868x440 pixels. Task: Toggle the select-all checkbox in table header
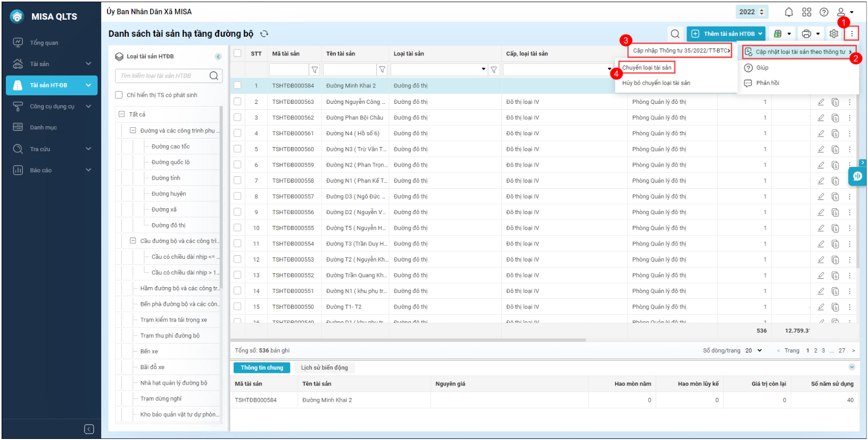click(x=237, y=53)
